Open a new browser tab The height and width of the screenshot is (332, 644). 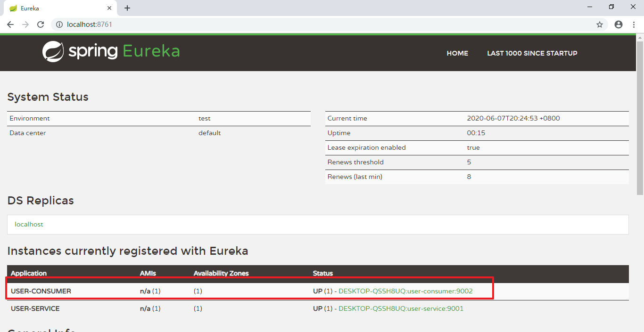(x=127, y=8)
